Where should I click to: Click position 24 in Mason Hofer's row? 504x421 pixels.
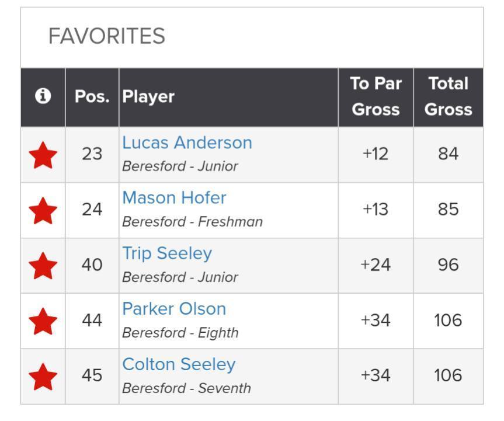(x=92, y=210)
